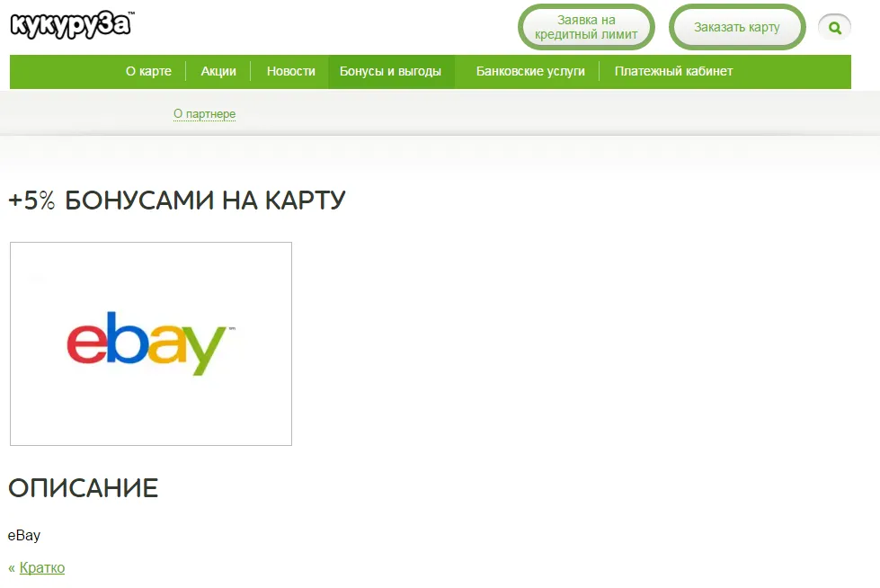Click the ™ mark on Кукуруза logo
Image resolution: width=880 pixels, height=588 pixels.
[131, 13]
